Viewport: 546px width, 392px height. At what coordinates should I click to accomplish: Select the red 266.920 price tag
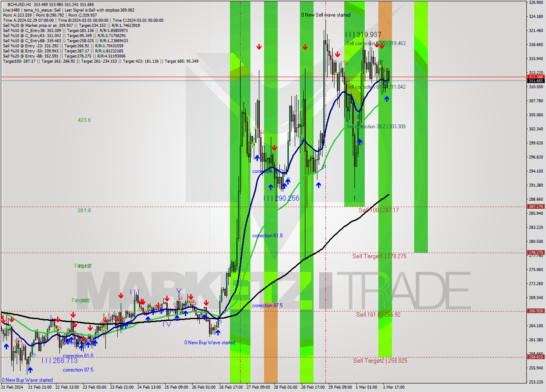[536, 311]
